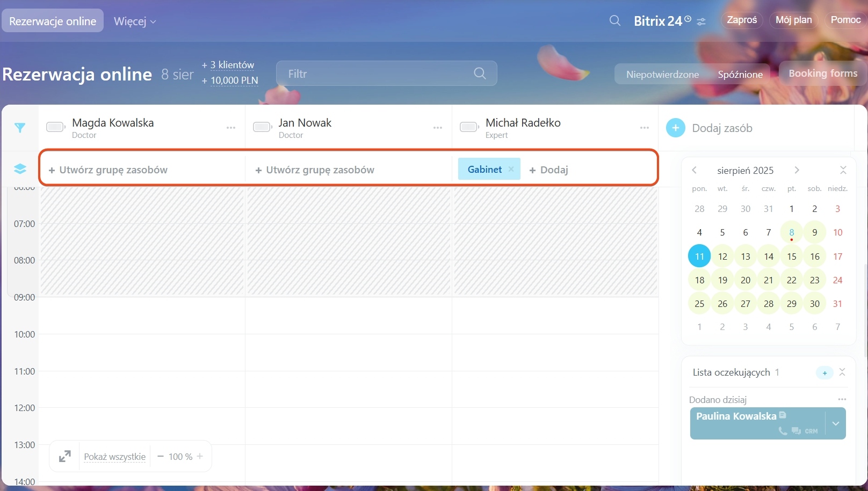Select August 31 in the calendar
Screen dimensions: 868x491
tap(837, 303)
